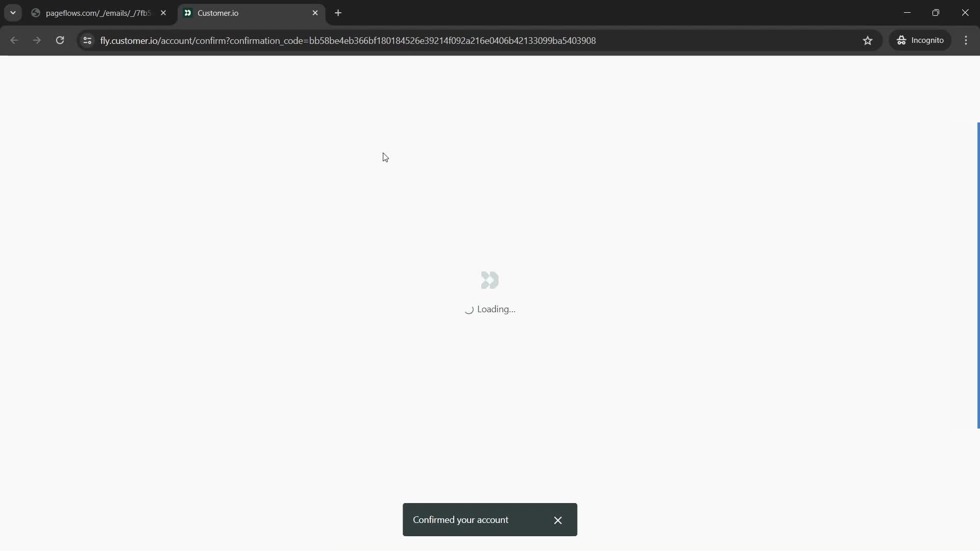Click the fly.customer.io URL address bar
This screenshot has height=551, width=980.
[x=348, y=40]
